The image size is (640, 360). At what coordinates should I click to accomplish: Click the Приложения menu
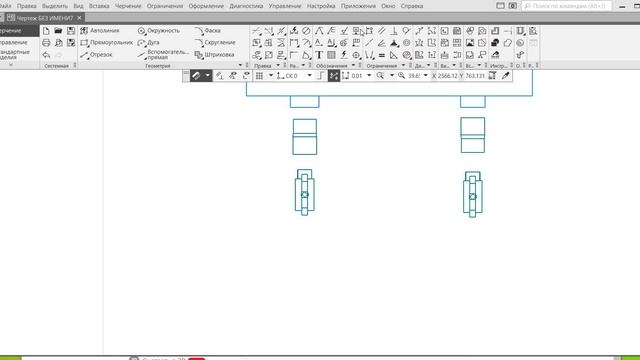tap(358, 6)
